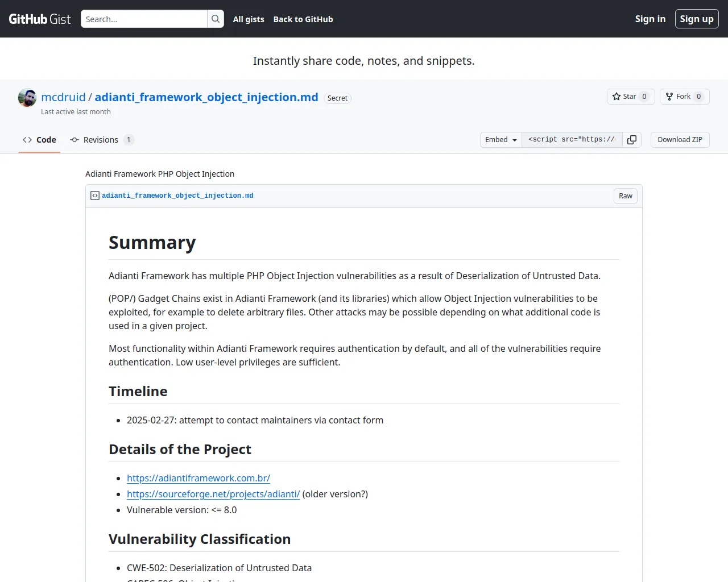Select the embed script URL field
728x582 pixels.
572,140
